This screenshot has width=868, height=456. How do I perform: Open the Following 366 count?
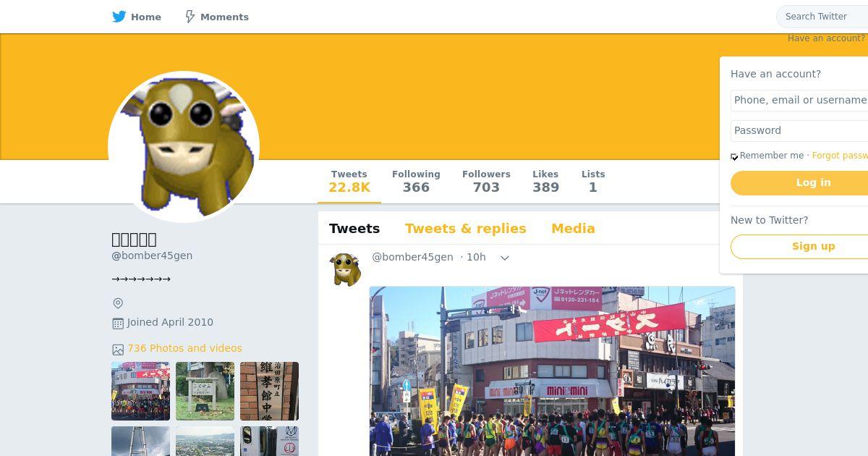tap(416, 182)
